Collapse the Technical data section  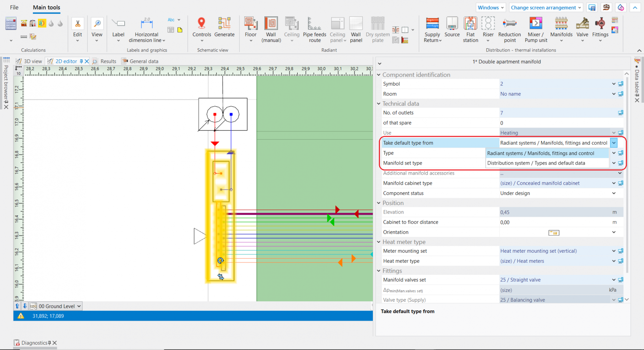(379, 104)
